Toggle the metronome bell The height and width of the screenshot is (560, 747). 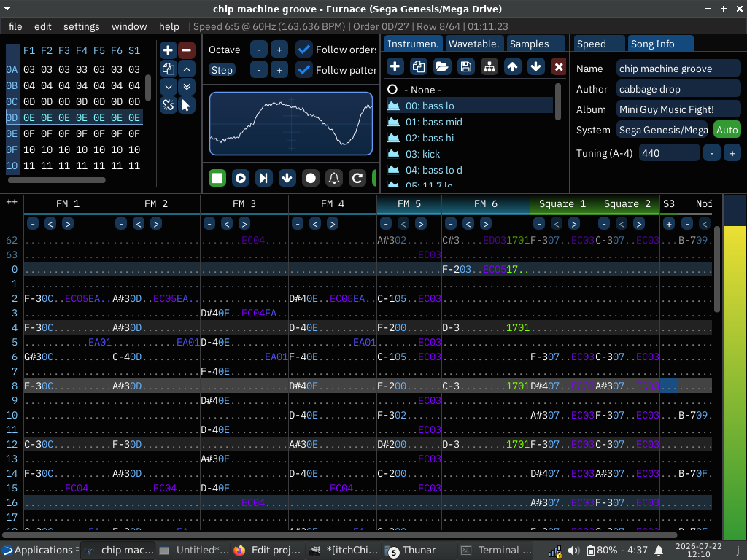(x=334, y=178)
